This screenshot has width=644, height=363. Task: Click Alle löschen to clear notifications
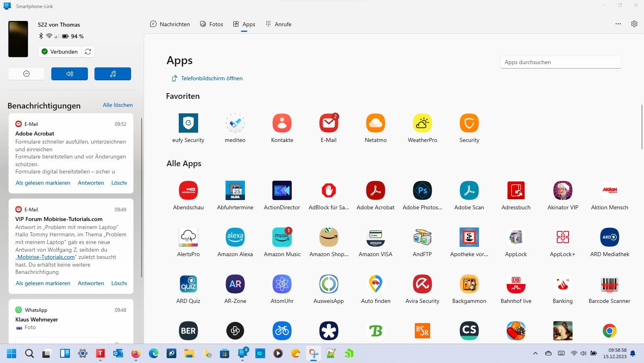click(117, 105)
